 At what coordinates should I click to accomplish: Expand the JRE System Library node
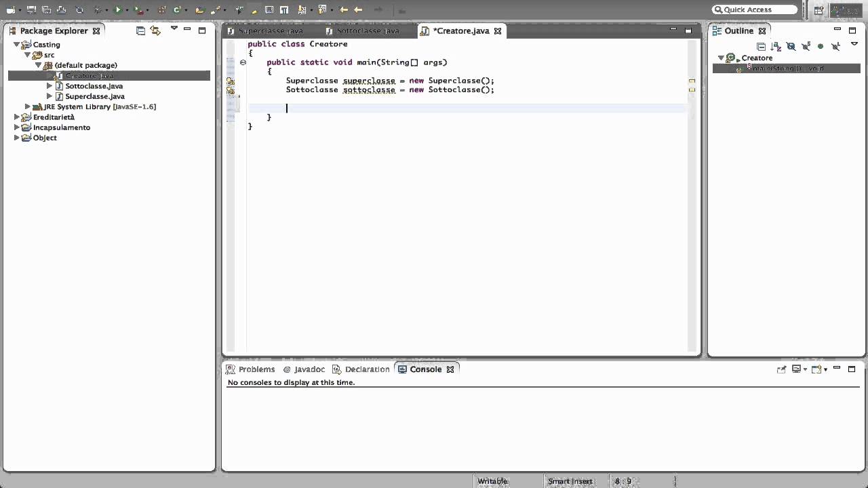[x=28, y=106]
